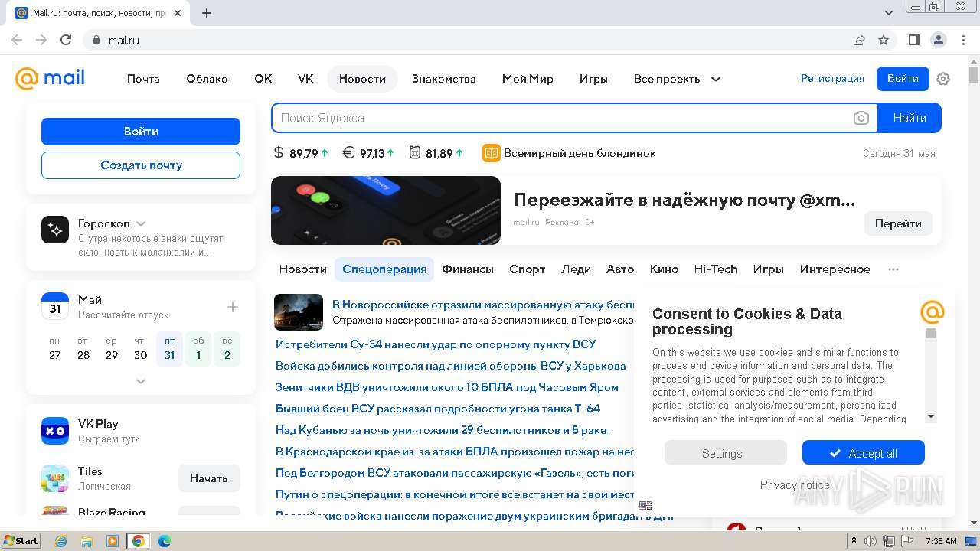Open VK in the top navigation
The height and width of the screenshot is (551, 980).
[x=305, y=79]
